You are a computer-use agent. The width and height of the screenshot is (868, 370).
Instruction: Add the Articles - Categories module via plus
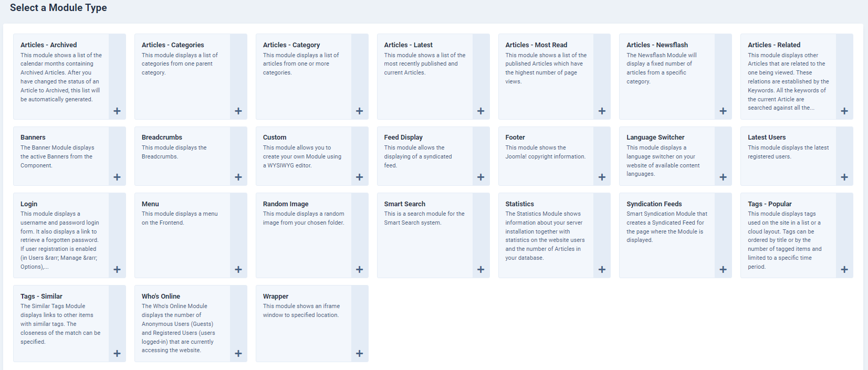coord(238,111)
